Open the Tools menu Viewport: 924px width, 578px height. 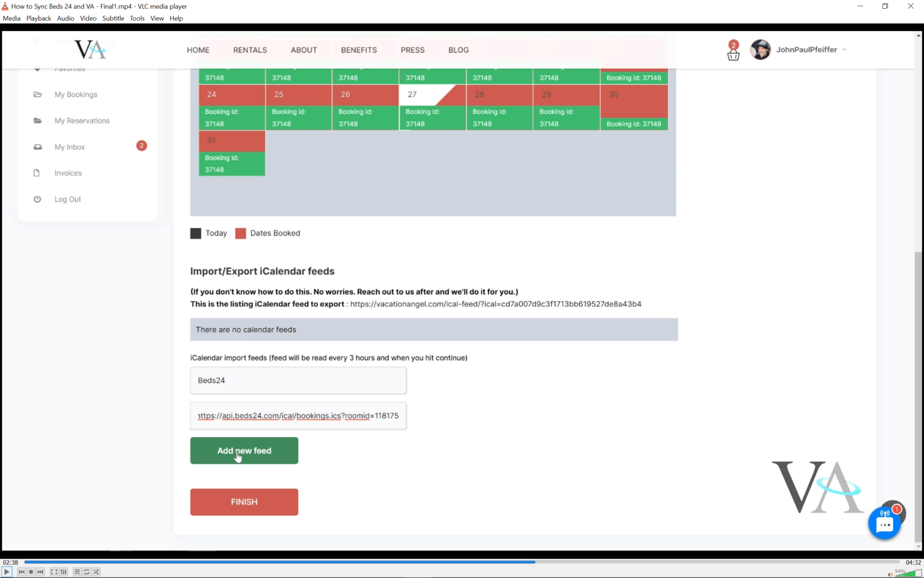click(137, 18)
